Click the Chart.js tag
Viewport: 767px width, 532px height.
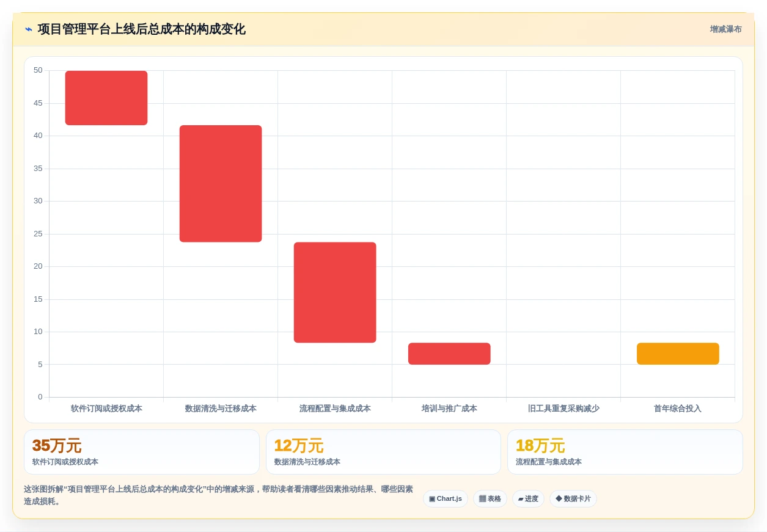pyautogui.click(x=446, y=498)
